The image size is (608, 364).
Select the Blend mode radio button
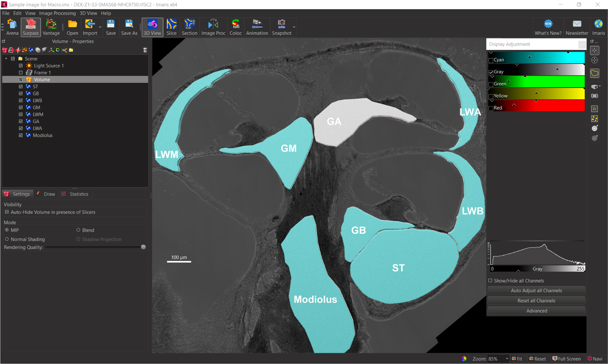coord(78,230)
